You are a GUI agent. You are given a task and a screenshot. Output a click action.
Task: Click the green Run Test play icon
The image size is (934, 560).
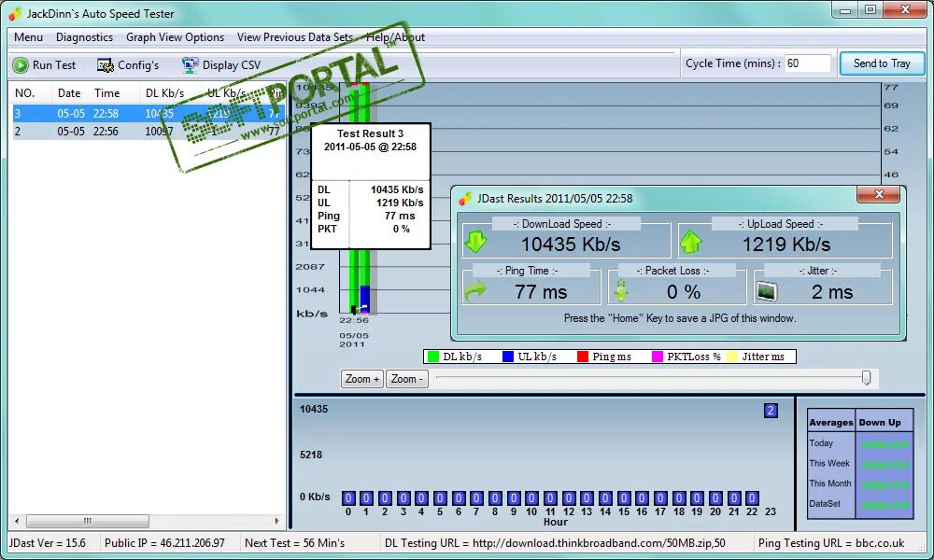coord(21,65)
